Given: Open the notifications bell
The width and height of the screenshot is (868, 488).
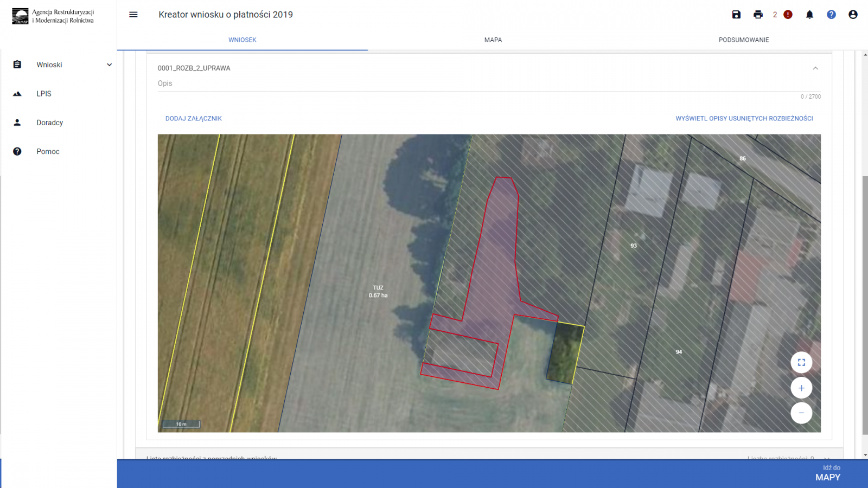Looking at the screenshot, I should coord(809,15).
